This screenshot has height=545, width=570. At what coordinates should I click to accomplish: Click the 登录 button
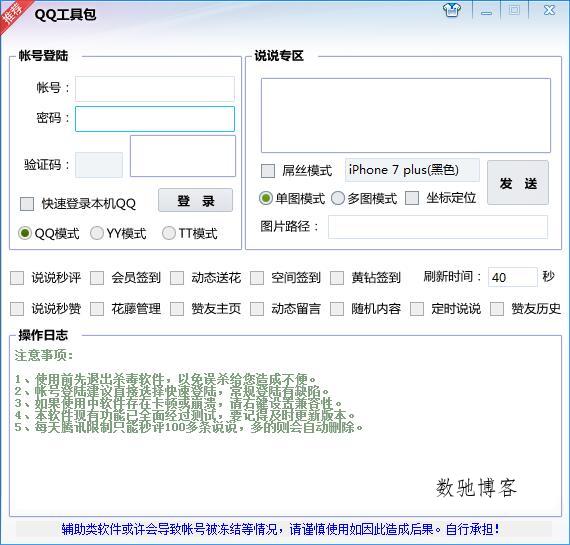point(196,200)
